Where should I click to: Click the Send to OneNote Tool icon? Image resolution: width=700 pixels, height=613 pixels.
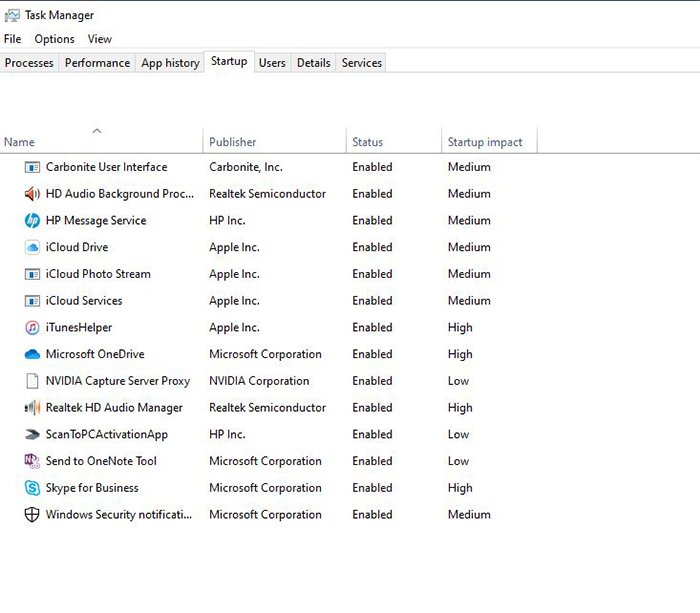[x=32, y=461]
